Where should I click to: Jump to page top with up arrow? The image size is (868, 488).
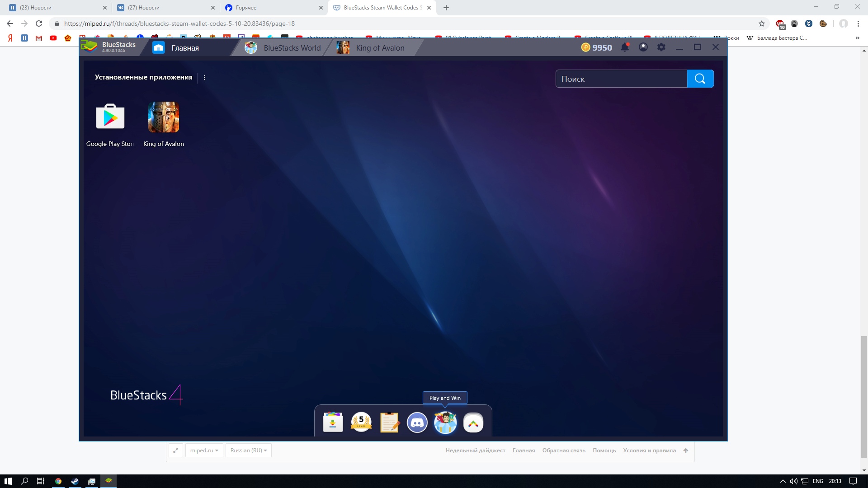pyautogui.click(x=686, y=450)
